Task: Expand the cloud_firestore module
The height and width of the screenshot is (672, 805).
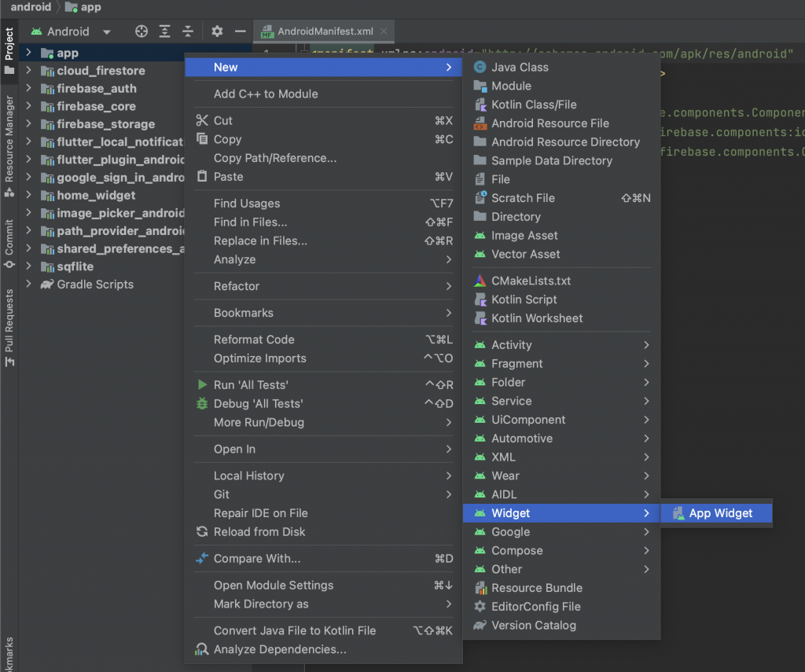Action: tap(29, 70)
